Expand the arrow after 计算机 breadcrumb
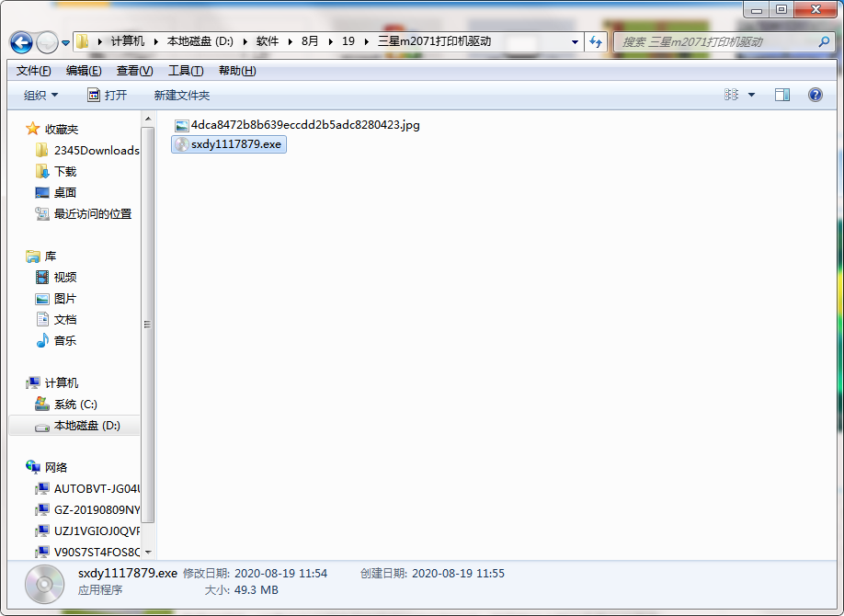This screenshot has width=844, height=616. point(156,41)
